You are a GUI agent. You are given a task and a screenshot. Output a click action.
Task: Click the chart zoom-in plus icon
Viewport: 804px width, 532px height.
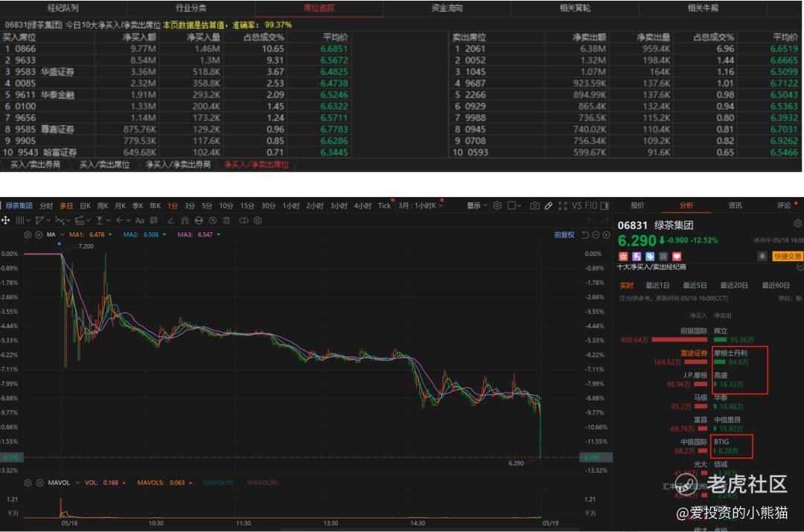(x=606, y=234)
